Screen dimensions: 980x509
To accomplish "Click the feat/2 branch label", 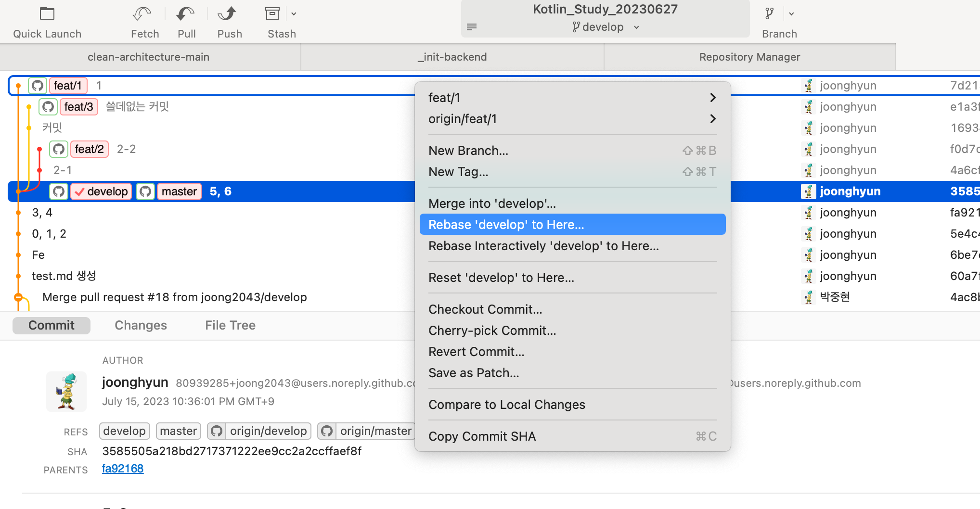I will (90, 149).
